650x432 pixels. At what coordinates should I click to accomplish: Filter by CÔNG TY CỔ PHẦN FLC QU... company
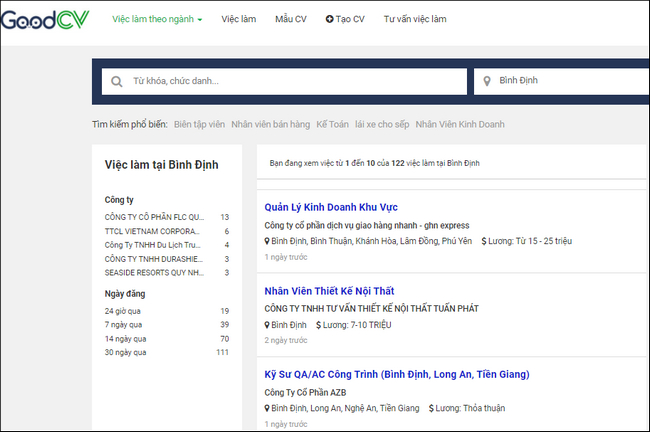[154, 217]
